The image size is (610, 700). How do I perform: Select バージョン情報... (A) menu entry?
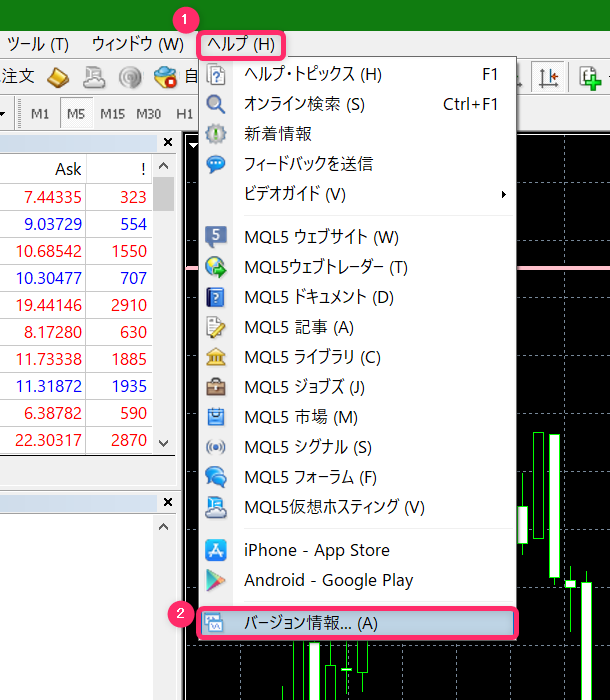(x=357, y=623)
